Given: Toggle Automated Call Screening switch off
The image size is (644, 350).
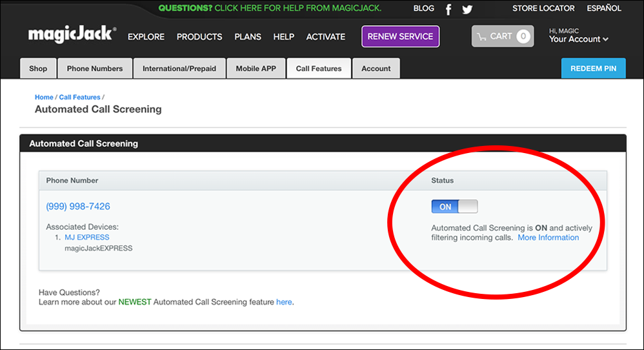Looking at the screenshot, I should pyautogui.click(x=454, y=207).
